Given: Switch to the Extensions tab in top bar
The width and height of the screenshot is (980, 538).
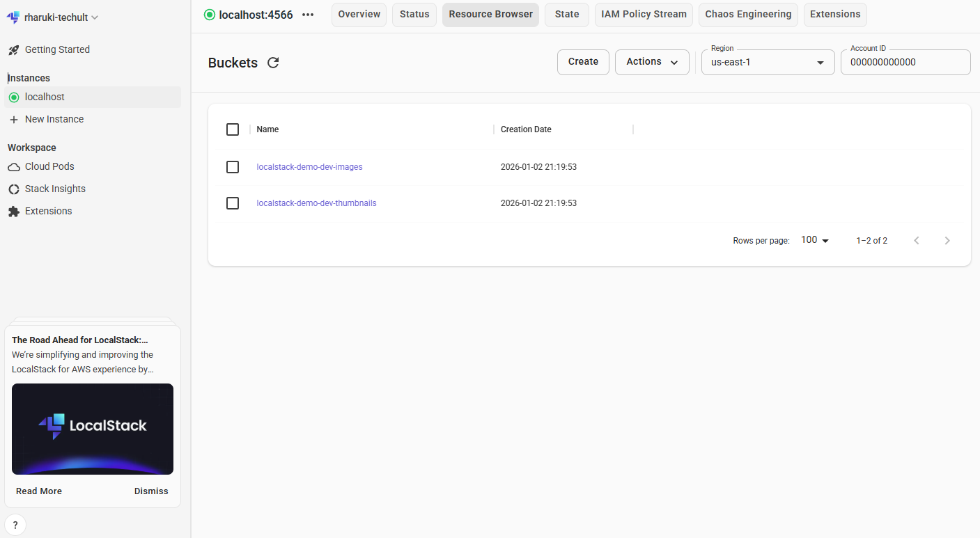Looking at the screenshot, I should [x=835, y=15].
